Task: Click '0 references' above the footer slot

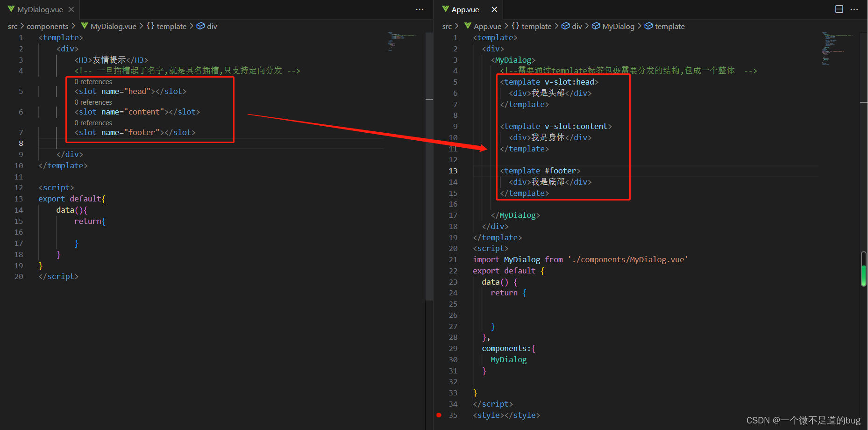Action: [x=93, y=123]
